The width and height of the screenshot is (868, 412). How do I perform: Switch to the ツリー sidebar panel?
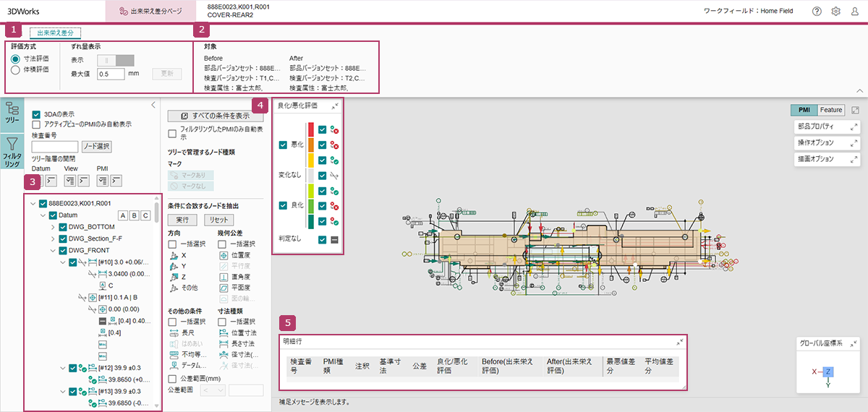pyautogui.click(x=12, y=113)
